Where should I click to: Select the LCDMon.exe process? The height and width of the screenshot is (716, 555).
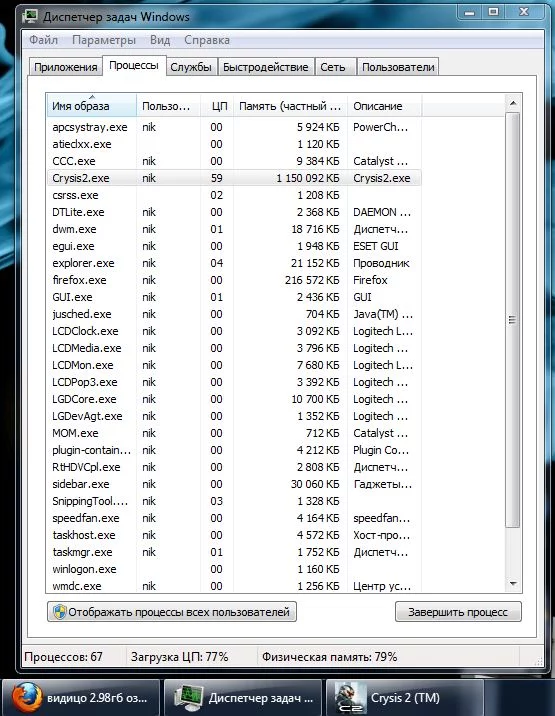(234, 365)
